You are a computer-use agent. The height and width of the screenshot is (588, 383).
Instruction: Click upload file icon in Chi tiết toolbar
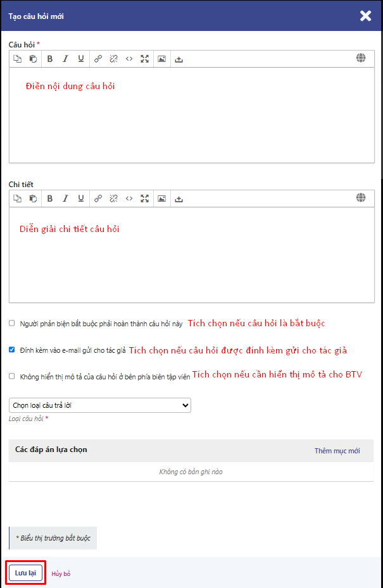(x=179, y=199)
